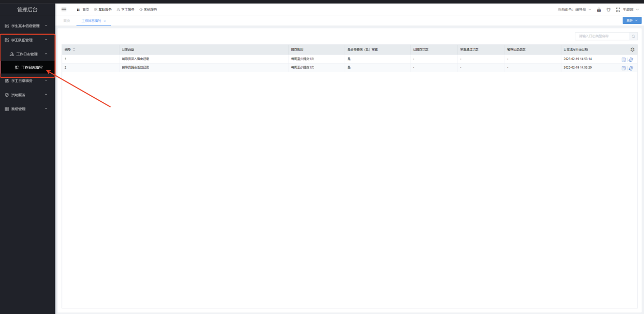The image size is (644, 314).
Task: Open 基础服务 top navigation menu
Action: pyautogui.click(x=103, y=10)
